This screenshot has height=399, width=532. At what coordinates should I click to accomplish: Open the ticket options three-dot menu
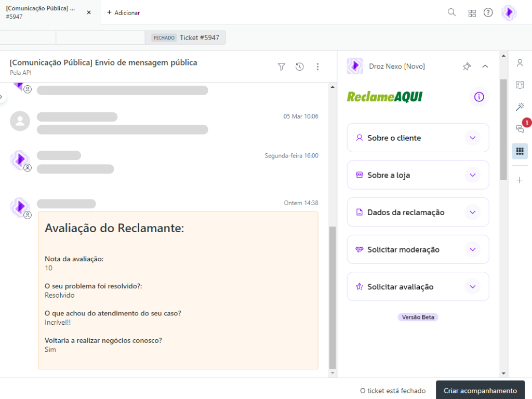tap(318, 66)
